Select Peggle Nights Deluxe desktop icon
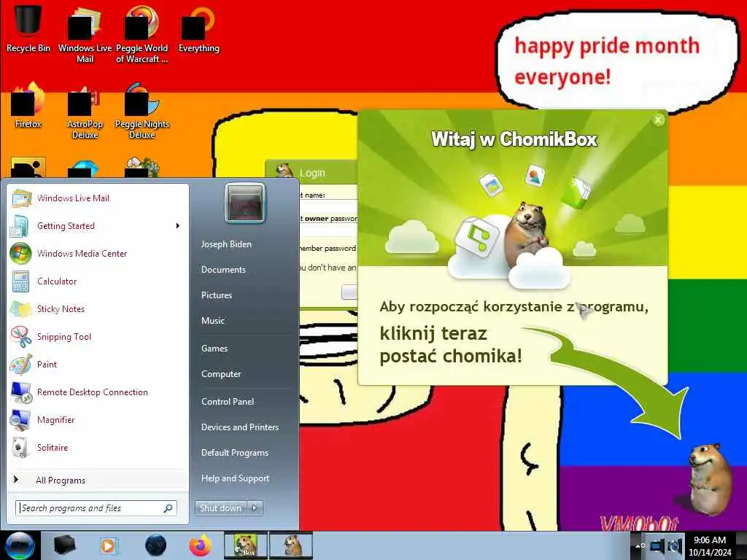This screenshot has width=747, height=560. [x=142, y=112]
